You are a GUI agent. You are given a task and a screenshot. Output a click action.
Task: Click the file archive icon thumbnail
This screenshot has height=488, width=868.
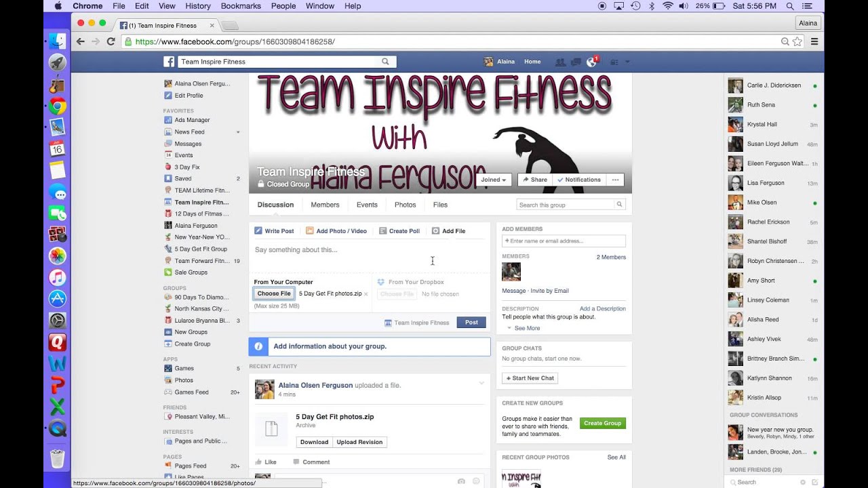pyautogui.click(x=271, y=428)
